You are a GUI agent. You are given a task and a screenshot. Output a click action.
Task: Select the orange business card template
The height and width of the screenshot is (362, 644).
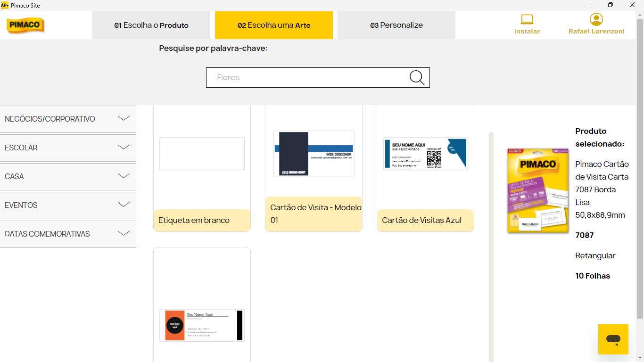click(202, 325)
